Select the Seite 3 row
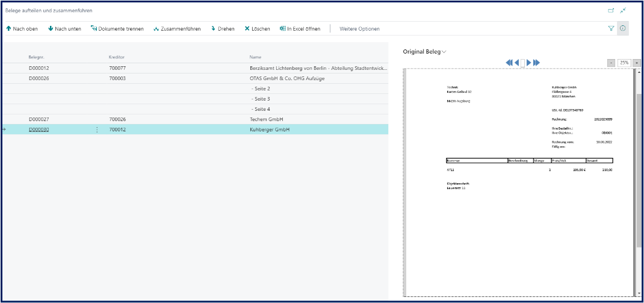Image resolution: width=644 pixels, height=303 pixels. pyautogui.click(x=260, y=99)
